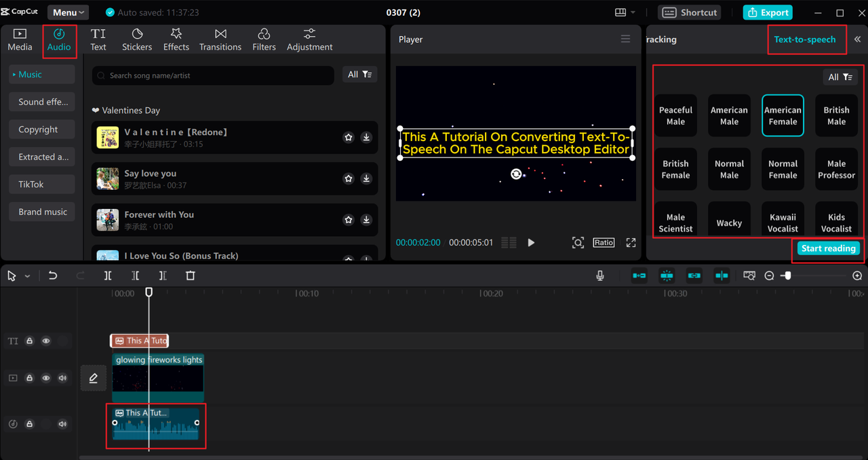
Task: Zoom out timeline with minus icon
Action: pos(769,275)
